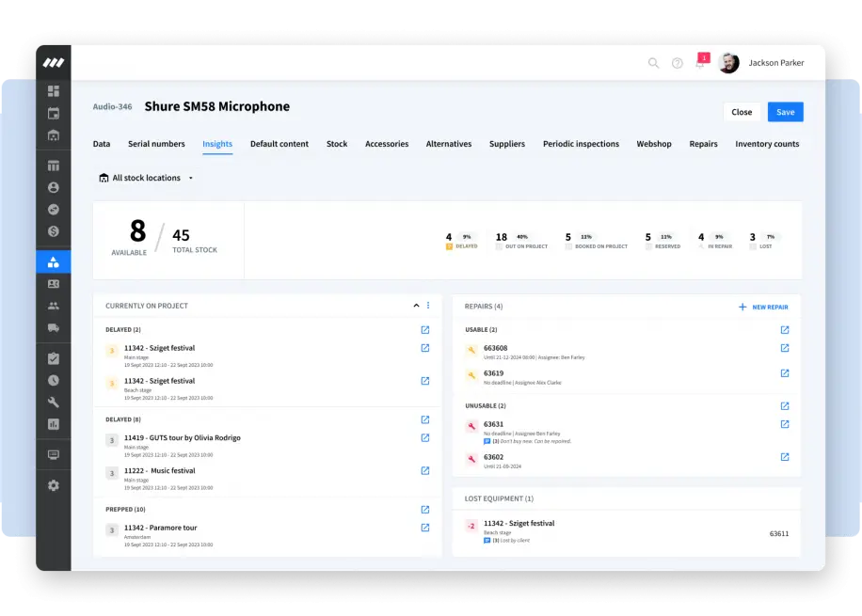Open repair 63631 external link icon
The image size is (862, 616).
pos(785,424)
